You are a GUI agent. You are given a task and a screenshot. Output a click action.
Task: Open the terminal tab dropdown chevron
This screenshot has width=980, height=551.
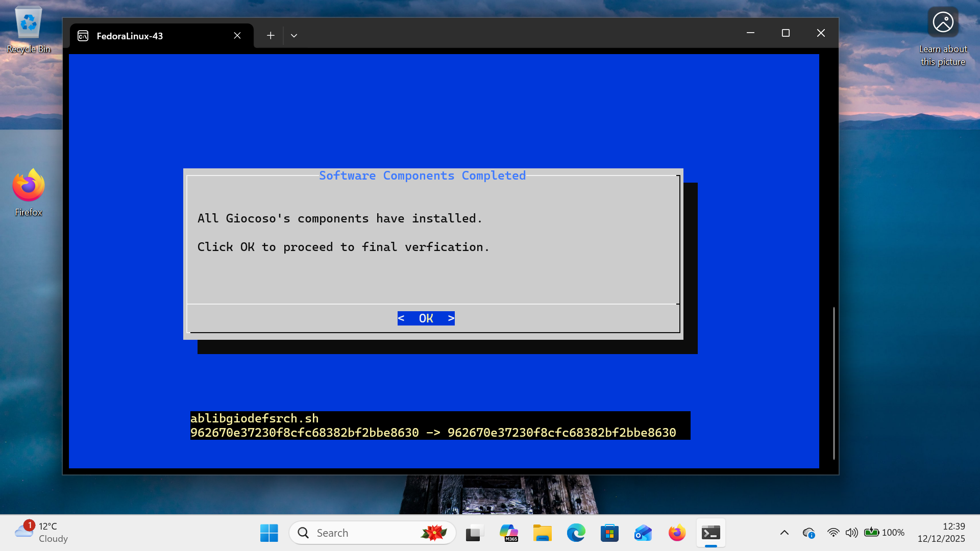tap(293, 35)
